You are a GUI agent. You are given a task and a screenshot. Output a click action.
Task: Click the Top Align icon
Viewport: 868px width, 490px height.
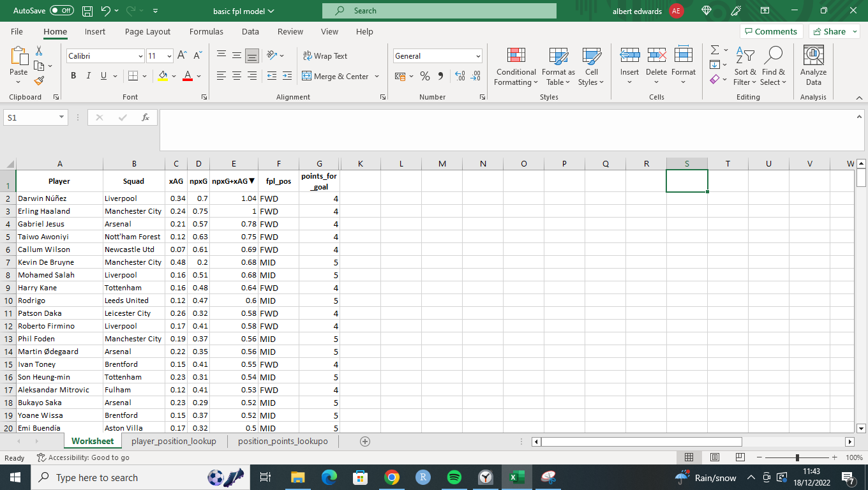click(221, 56)
